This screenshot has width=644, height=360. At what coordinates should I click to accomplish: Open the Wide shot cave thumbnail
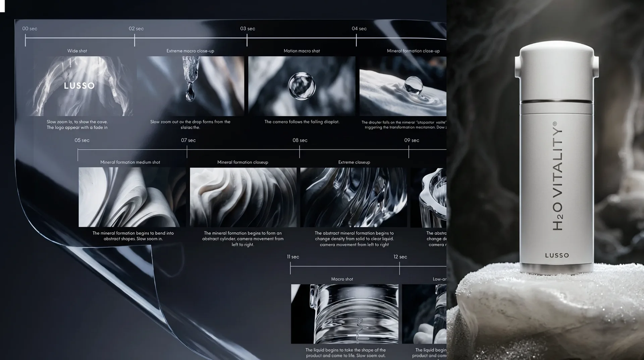point(80,86)
